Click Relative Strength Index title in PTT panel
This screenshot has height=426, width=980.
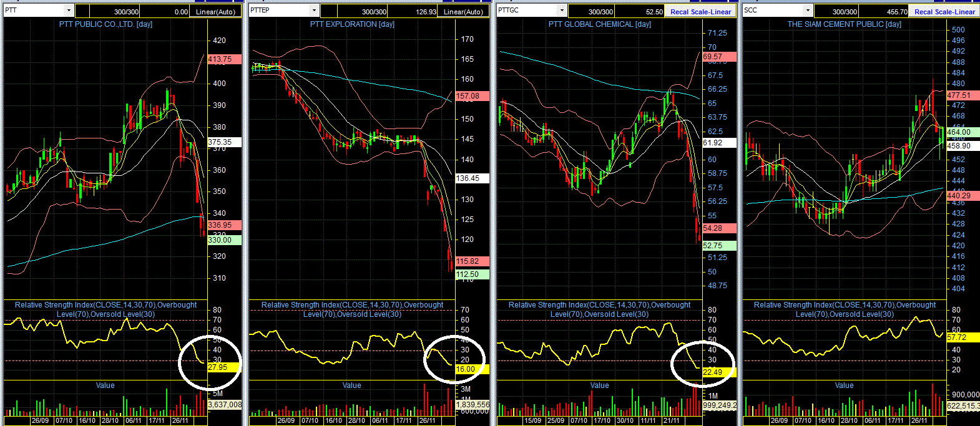pyautogui.click(x=105, y=309)
